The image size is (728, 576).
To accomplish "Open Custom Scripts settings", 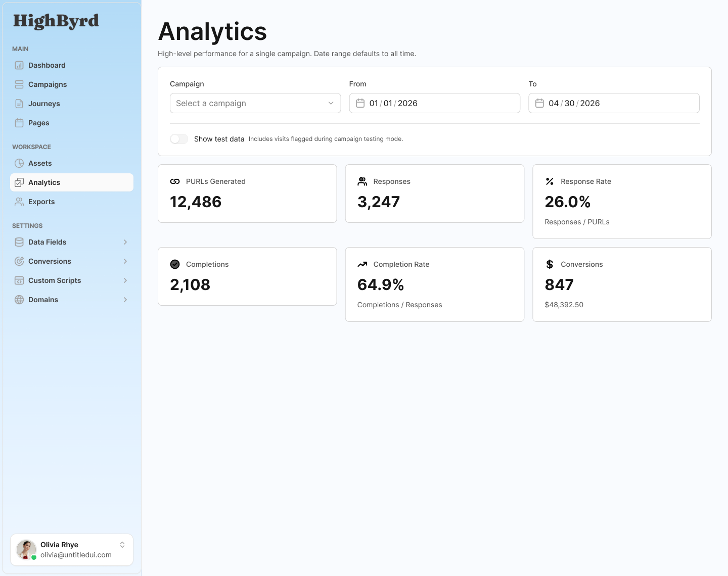I will pyautogui.click(x=72, y=280).
